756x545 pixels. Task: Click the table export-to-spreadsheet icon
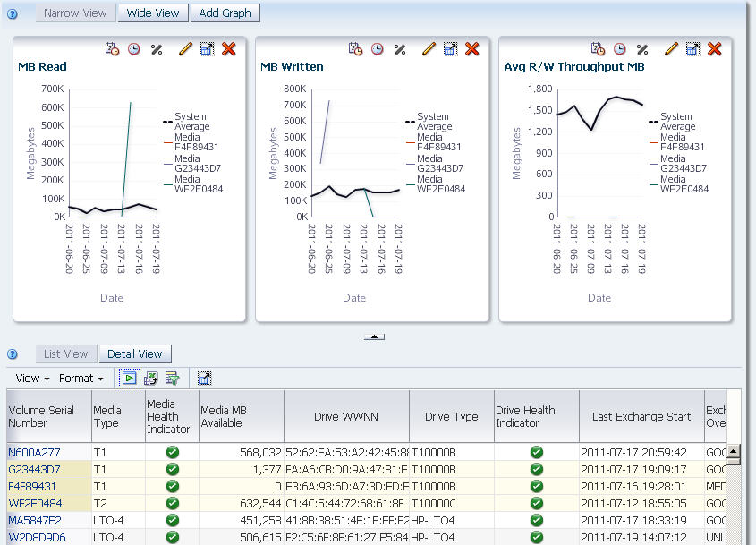151,379
